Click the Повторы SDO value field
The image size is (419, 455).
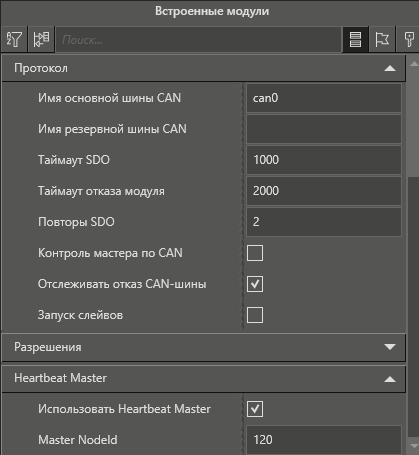coord(324,222)
